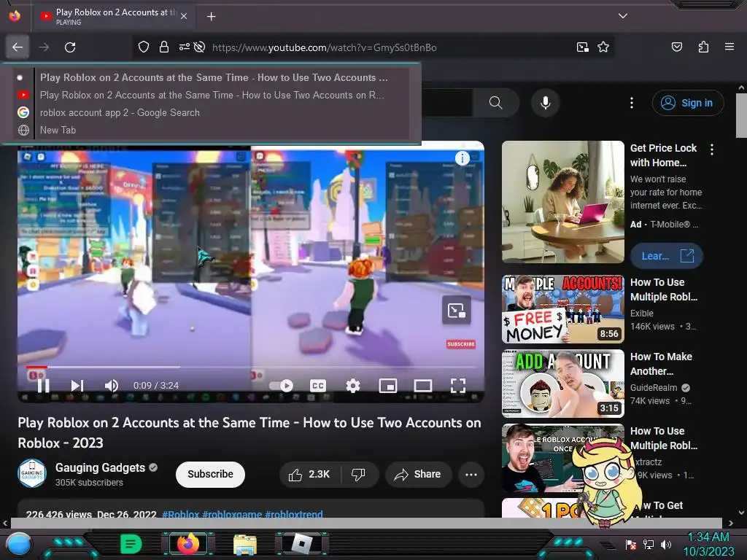This screenshot has width=747, height=560.
Task: Dislike the video with thumbs down
Action: [359, 474]
